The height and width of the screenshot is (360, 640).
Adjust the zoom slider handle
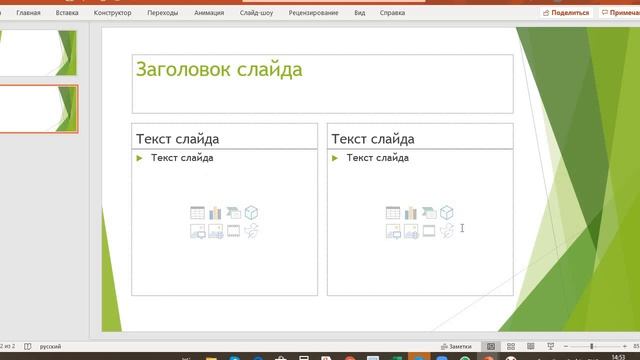(591, 347)
